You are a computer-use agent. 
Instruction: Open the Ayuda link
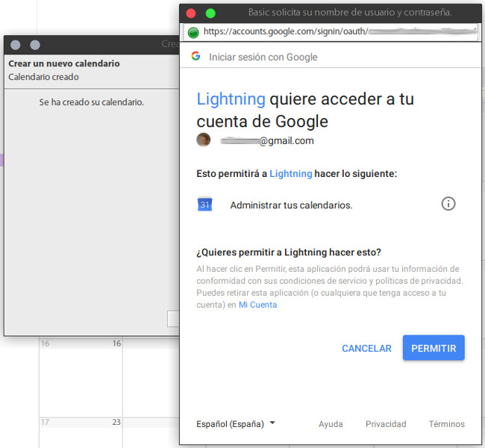point(331,424)
